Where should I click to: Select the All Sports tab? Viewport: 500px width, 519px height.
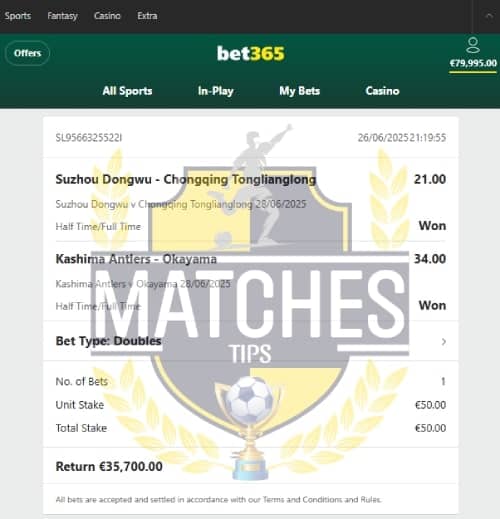127,91
